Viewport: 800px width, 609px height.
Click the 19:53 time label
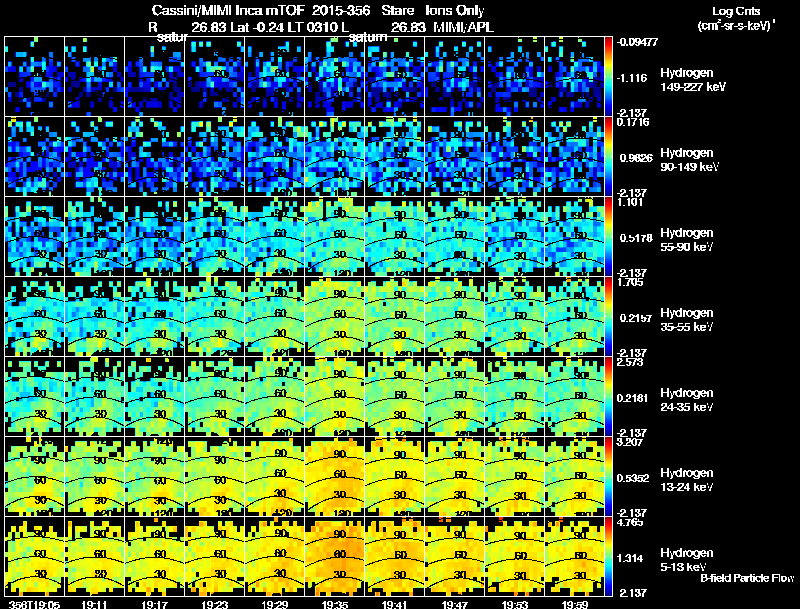pyautogui.click(x=515, y=604)
